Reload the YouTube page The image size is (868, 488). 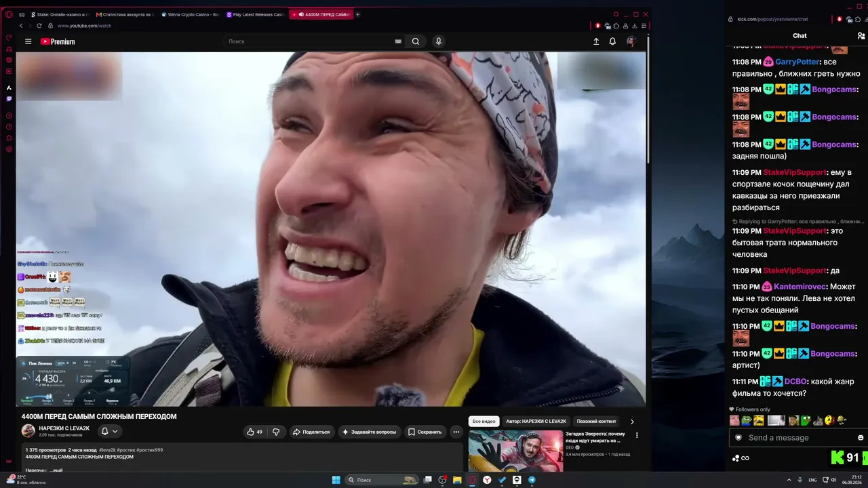[x=39, y=26]
